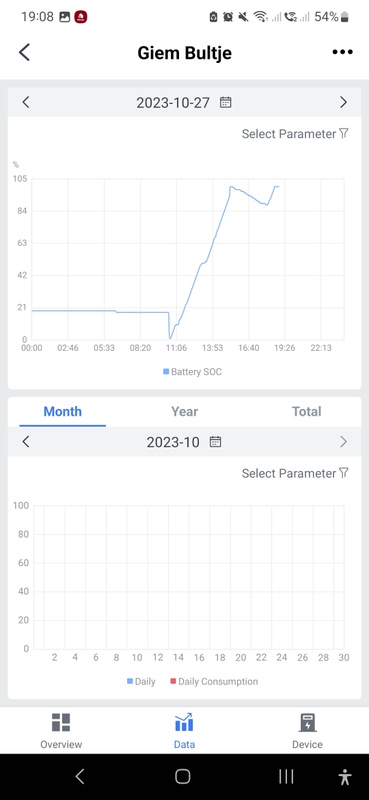Select the Month tab
The height and width of the screenshot is (800, 369).
62,411
